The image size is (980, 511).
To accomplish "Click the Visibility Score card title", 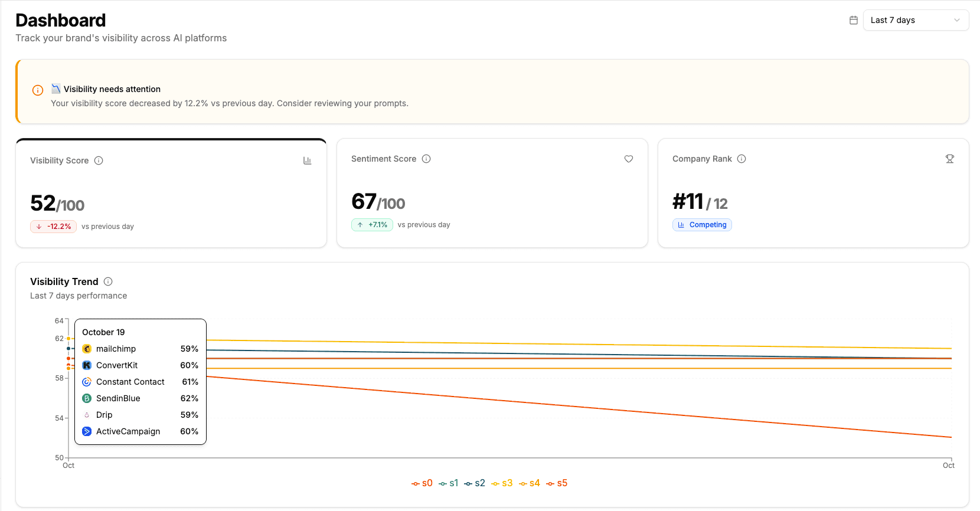I will (x=60, y=160).
